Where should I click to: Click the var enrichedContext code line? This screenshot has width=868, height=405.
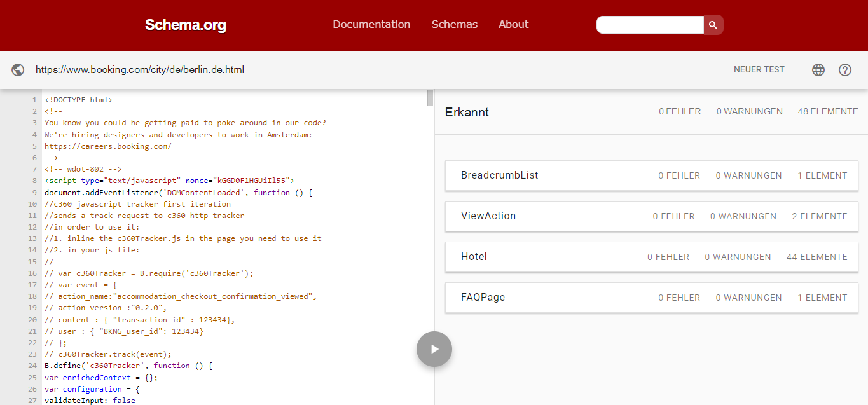(x=101, y=378)
